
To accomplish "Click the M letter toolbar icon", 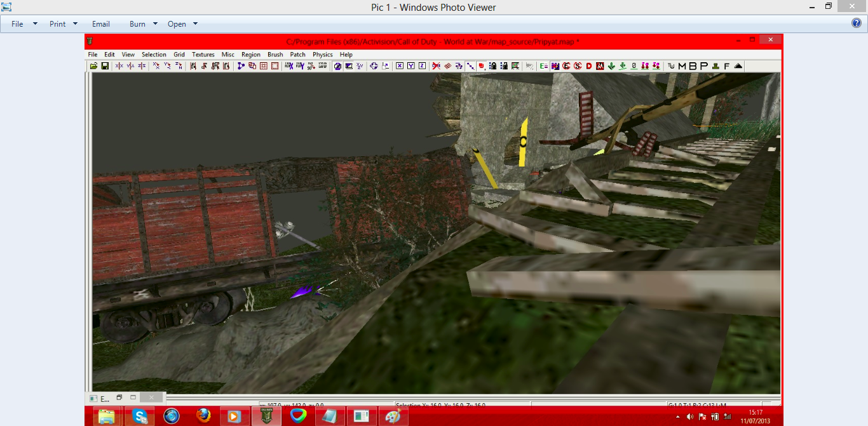I will (682, 66).
